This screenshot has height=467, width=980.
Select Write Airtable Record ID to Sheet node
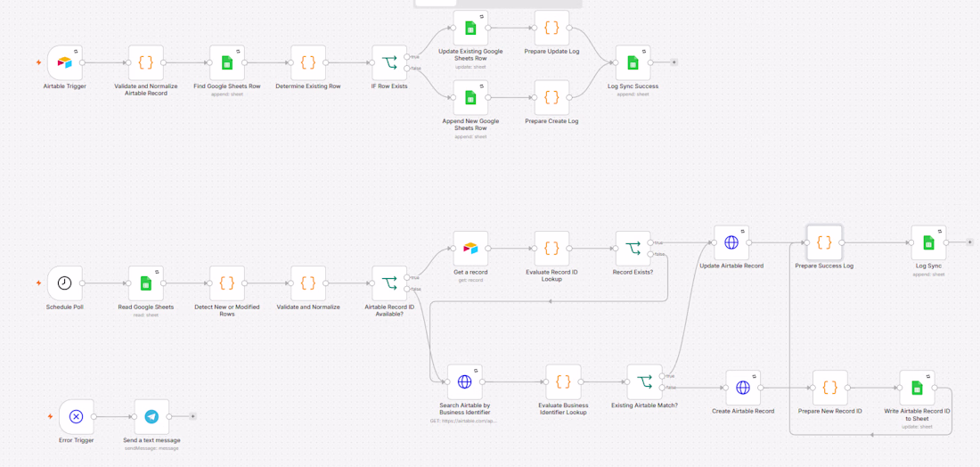click(x=917, y=388)
